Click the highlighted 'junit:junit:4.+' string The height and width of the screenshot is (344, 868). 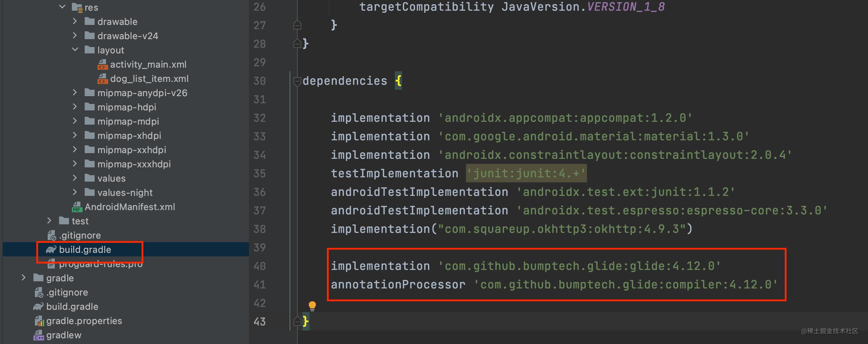pyautogui.click(x=526, y=173)
